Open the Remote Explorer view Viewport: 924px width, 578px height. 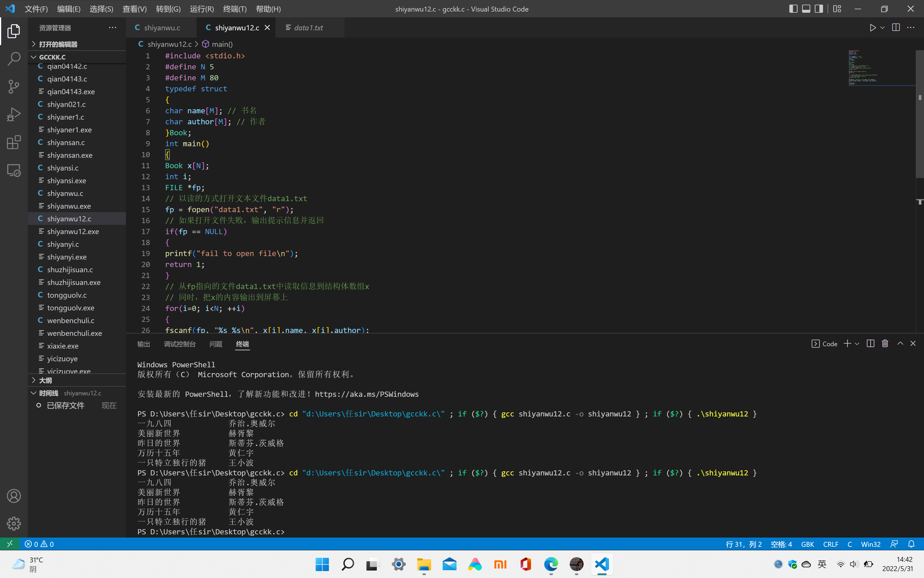coord(14,171)
